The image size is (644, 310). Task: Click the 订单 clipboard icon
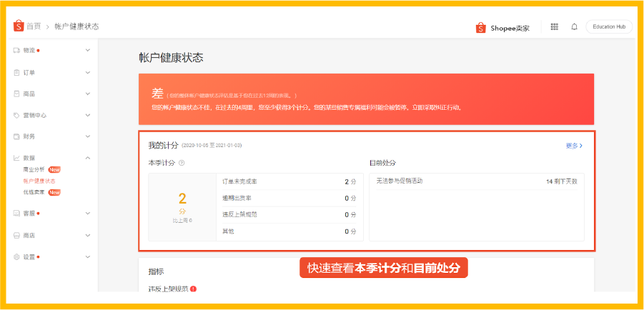click(17, 73)
